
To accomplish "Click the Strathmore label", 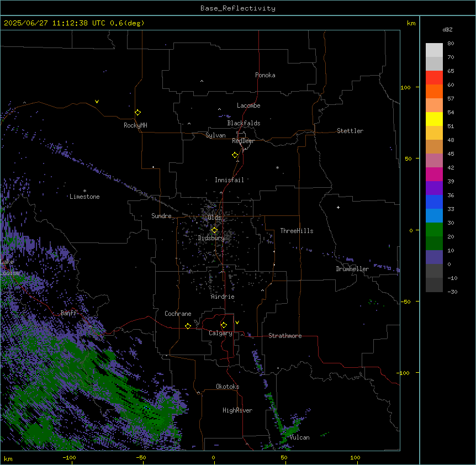I will (285, 336).
